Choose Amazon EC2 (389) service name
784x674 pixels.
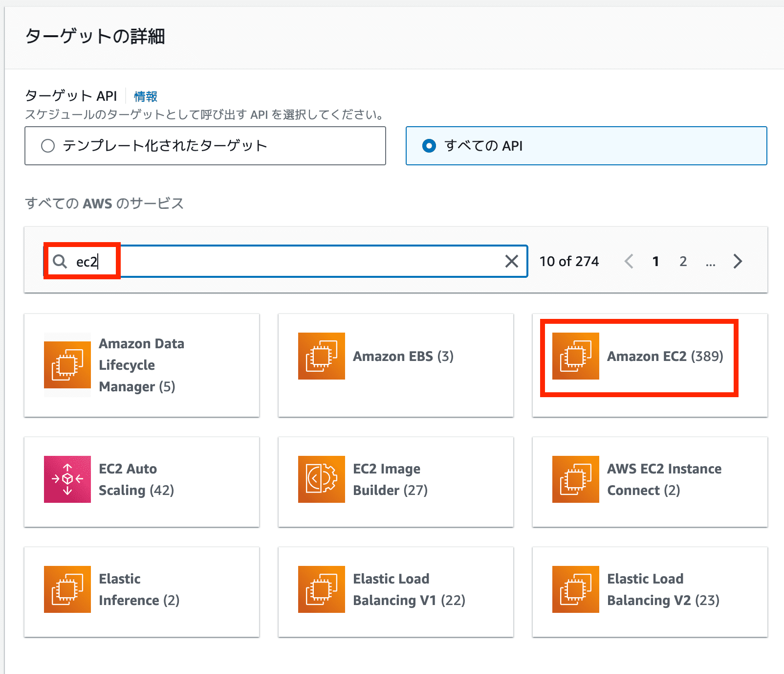665,356
